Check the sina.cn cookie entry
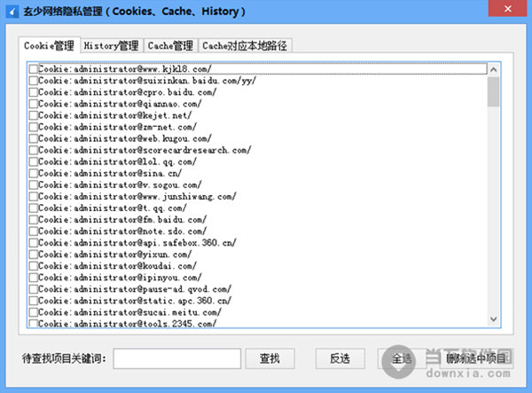532x393 pixels. click(x=33, y=173)
